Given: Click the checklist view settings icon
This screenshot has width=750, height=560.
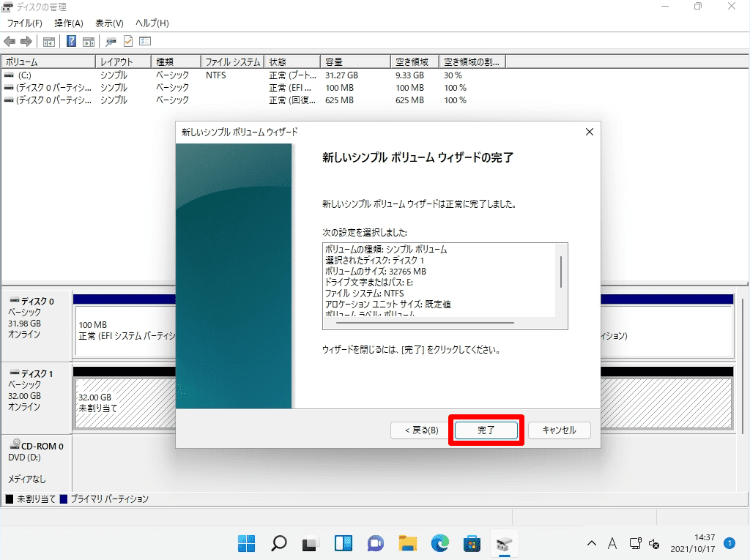Looking at the screenshot, I should pos(145,42).
